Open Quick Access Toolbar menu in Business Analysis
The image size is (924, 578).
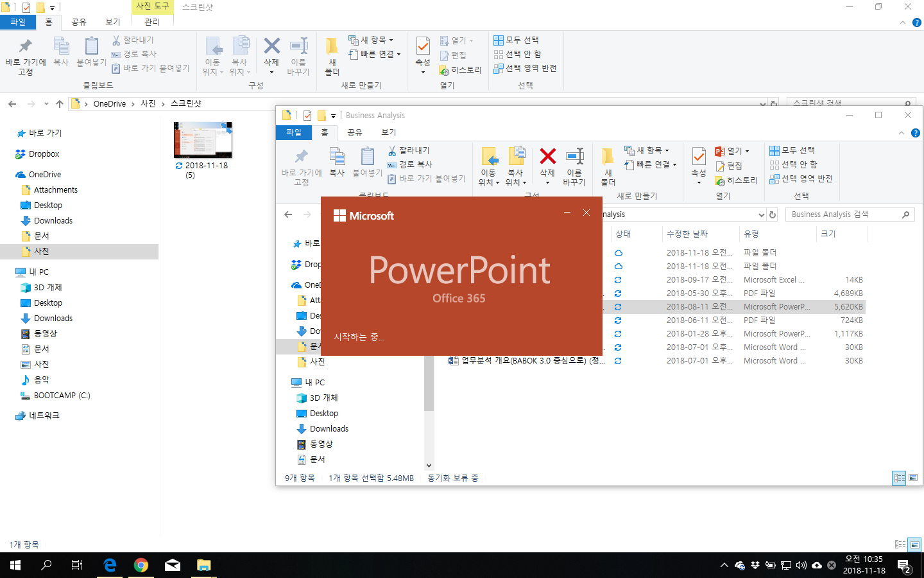333,116
